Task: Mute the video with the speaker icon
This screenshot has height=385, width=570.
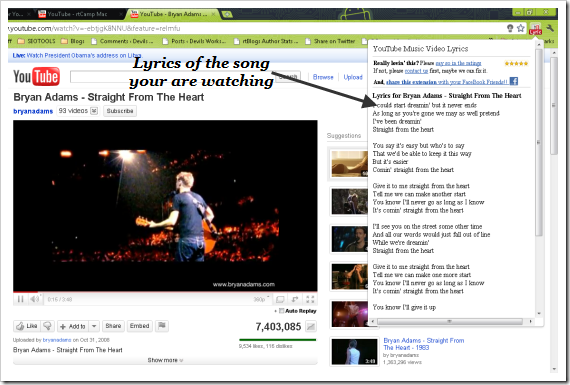Action: [x=35, y=299]
